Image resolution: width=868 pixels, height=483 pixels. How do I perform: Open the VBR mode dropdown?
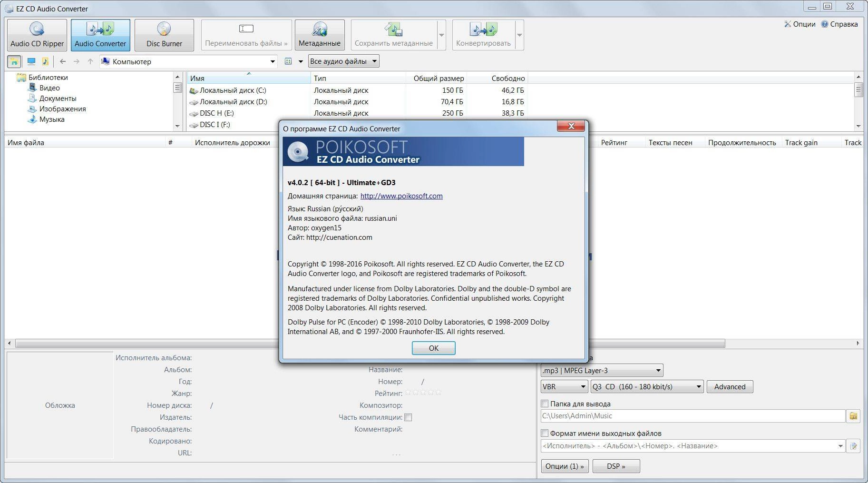565,387
